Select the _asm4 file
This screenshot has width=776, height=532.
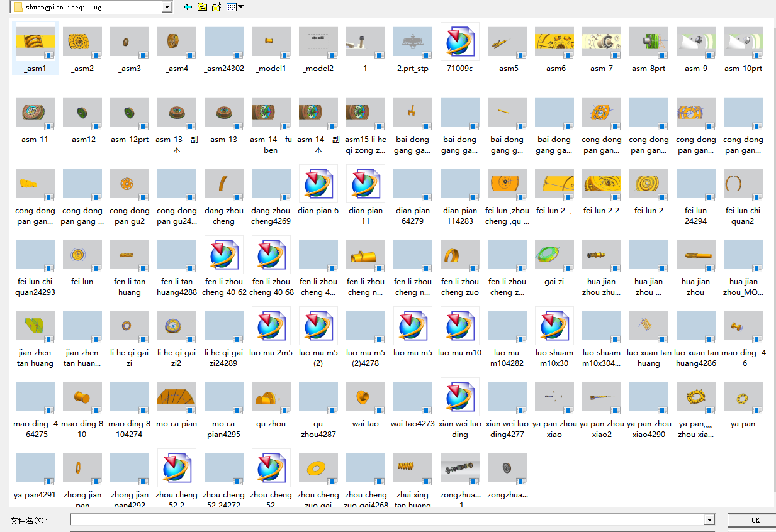pyautogui.click(x=177, y=48)
